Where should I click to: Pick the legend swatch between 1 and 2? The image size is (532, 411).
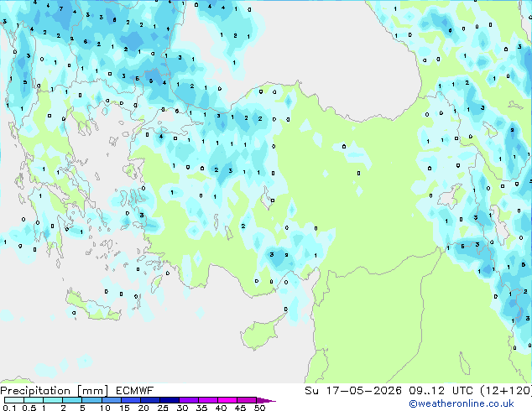53,400
